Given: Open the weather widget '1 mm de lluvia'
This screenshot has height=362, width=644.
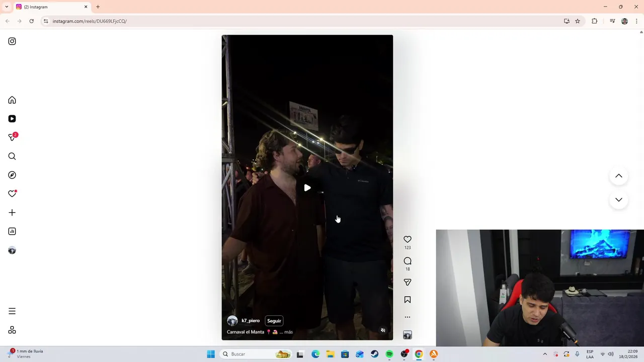Looking at the screenshot, I should point(26,354).
